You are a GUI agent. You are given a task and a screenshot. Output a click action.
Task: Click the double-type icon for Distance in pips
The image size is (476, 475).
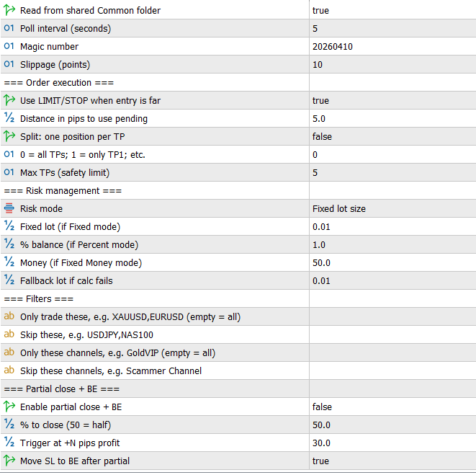pyautogui.click(x=9, y=119)
